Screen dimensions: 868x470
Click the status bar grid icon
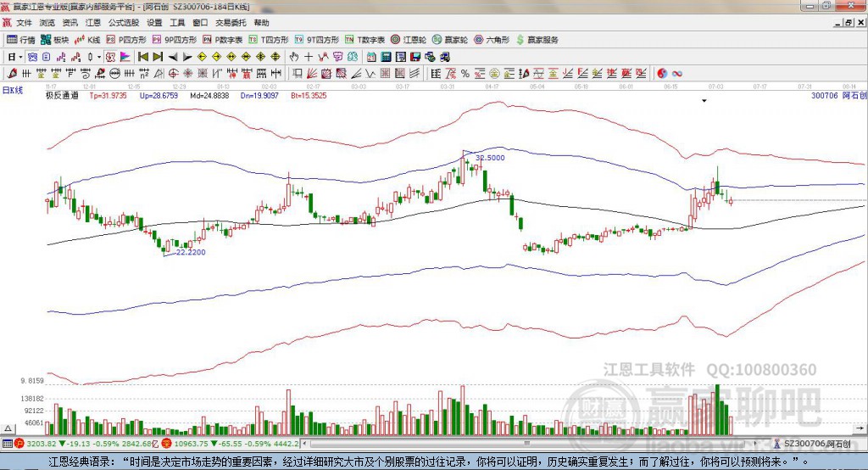(7, 444)
